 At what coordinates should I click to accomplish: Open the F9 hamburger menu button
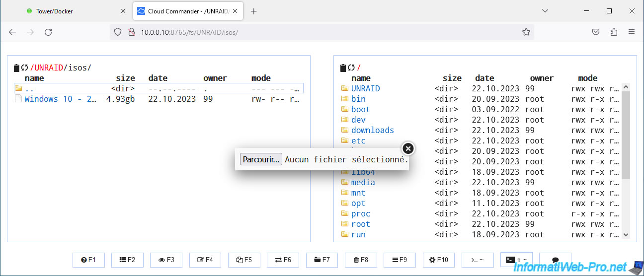point(399,260)
